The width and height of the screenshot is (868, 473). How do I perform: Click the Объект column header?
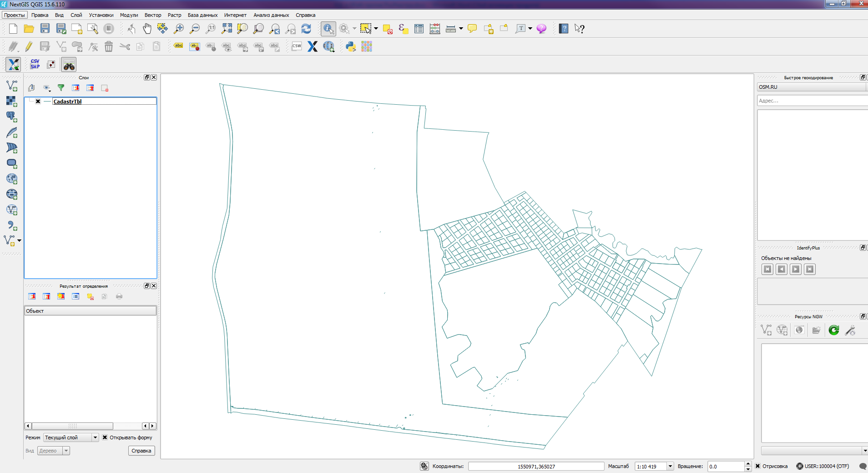(x=90, y=311)
